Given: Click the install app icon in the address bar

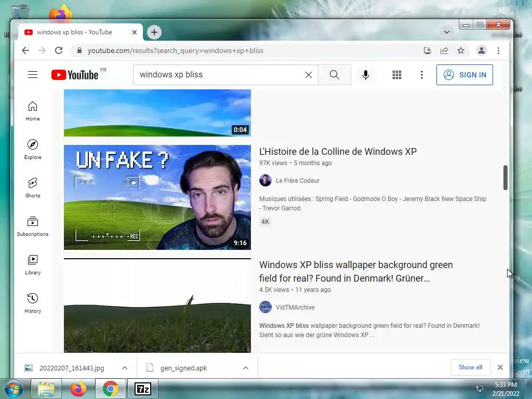Looking at the screenshot, I should (428, 50).
